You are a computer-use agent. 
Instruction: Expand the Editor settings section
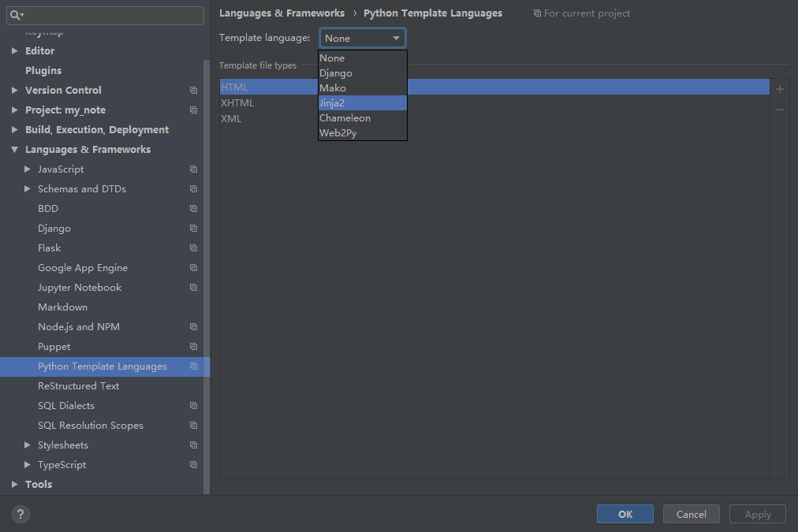(15, 51)
